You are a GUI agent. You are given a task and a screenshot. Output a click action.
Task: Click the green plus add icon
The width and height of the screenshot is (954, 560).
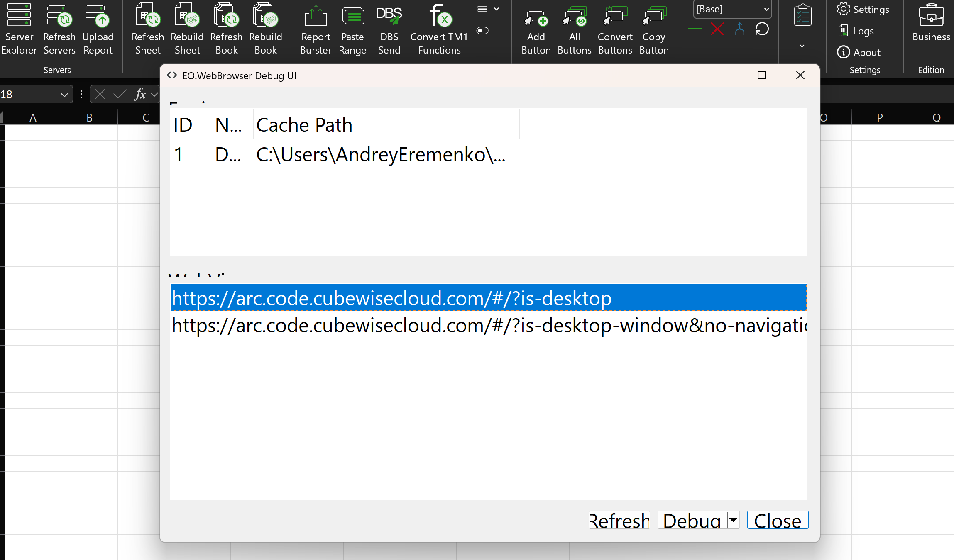click(695, 29)
